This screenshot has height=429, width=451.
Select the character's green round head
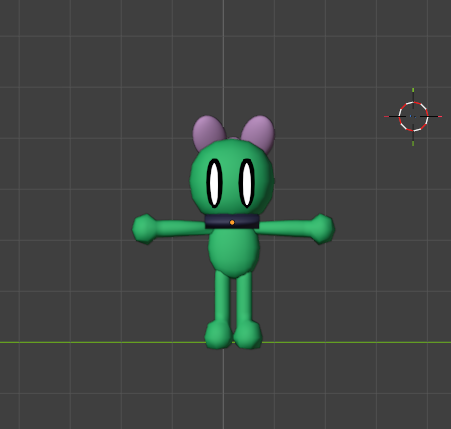pyautogui.click(x=232, y=178)
